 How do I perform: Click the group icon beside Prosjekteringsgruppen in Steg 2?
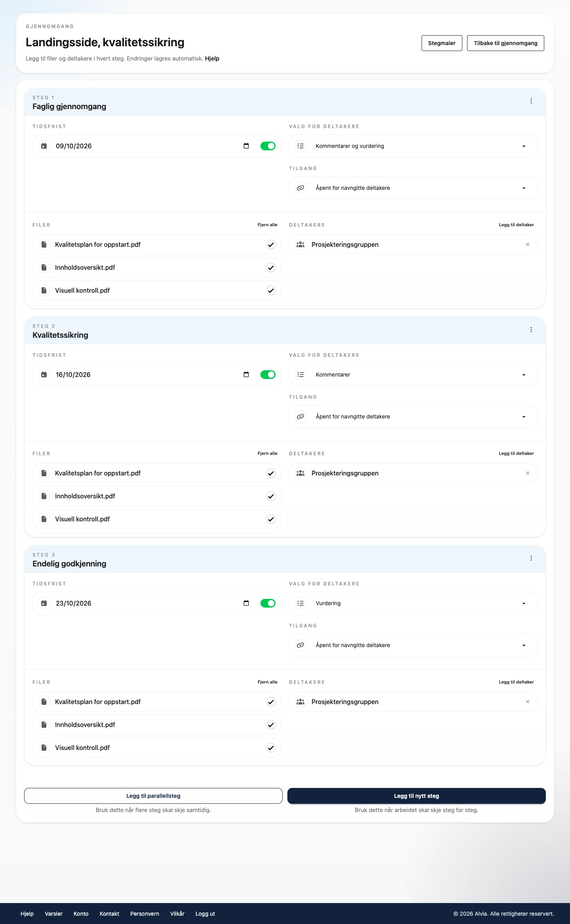300,473
